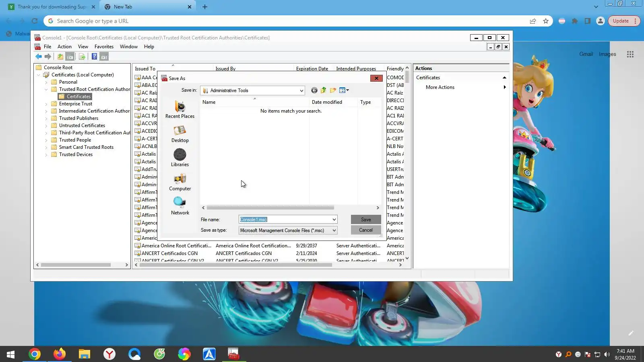Open the File name dropdown arrow
This screenshot has width=644, height=362.
pos(334,220)
